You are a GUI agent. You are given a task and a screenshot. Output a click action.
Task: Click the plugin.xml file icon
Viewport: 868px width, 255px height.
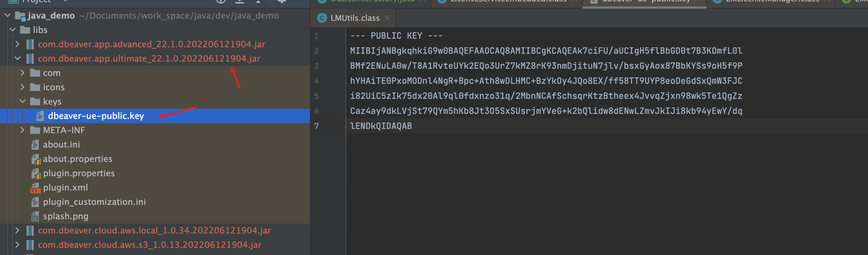pos(35,188)
